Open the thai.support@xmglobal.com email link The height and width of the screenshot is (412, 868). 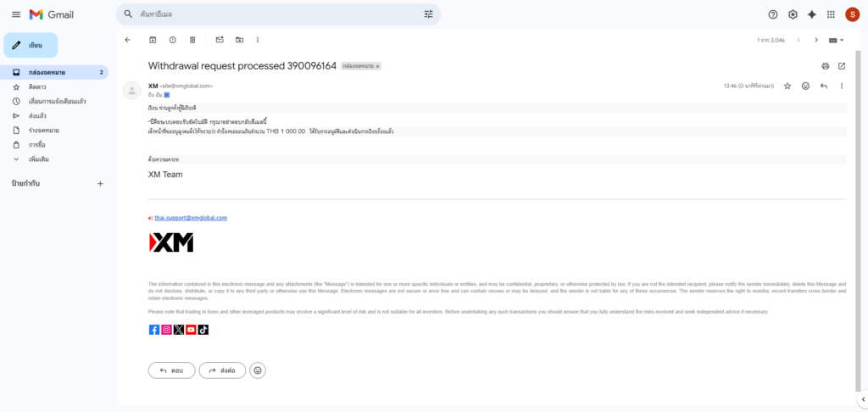coord(191,218)
